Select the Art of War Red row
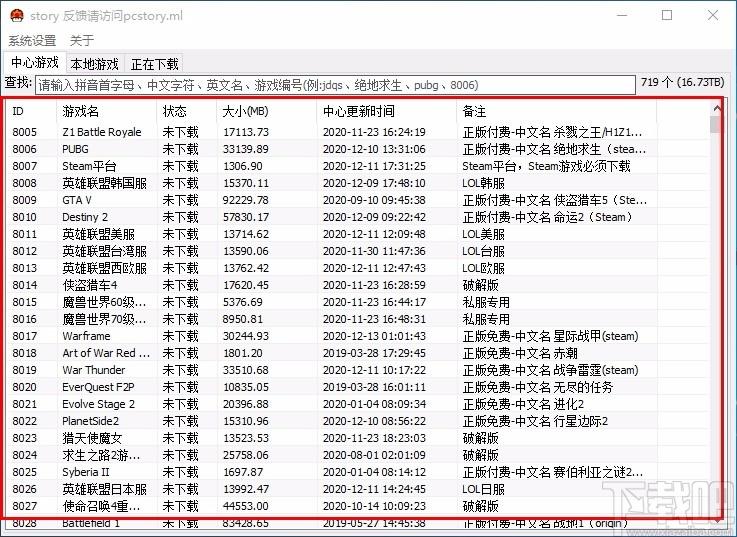The height and width of the screenshot is (537, 737). click(358, 353)
